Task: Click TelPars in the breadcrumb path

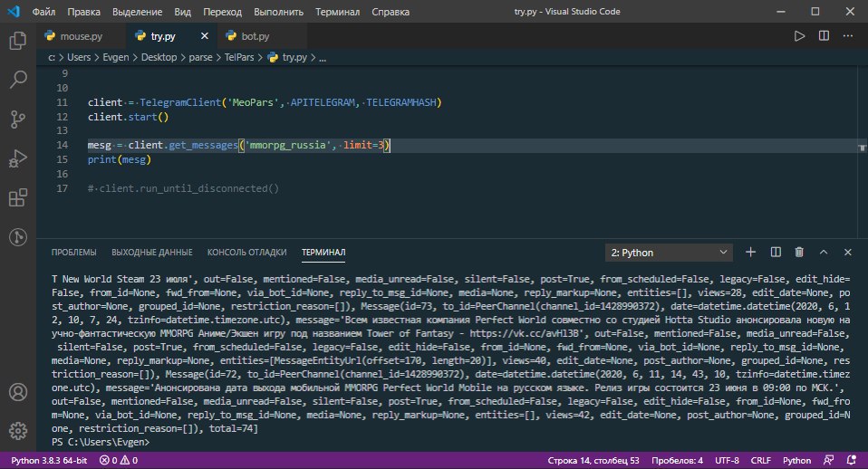Action: pos(239,57)
